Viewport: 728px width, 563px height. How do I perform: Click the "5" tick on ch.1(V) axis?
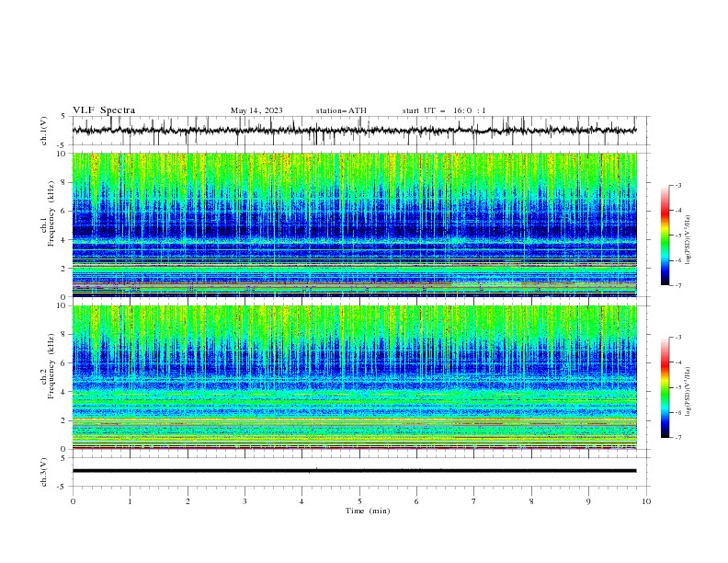(x=63, y=116)
